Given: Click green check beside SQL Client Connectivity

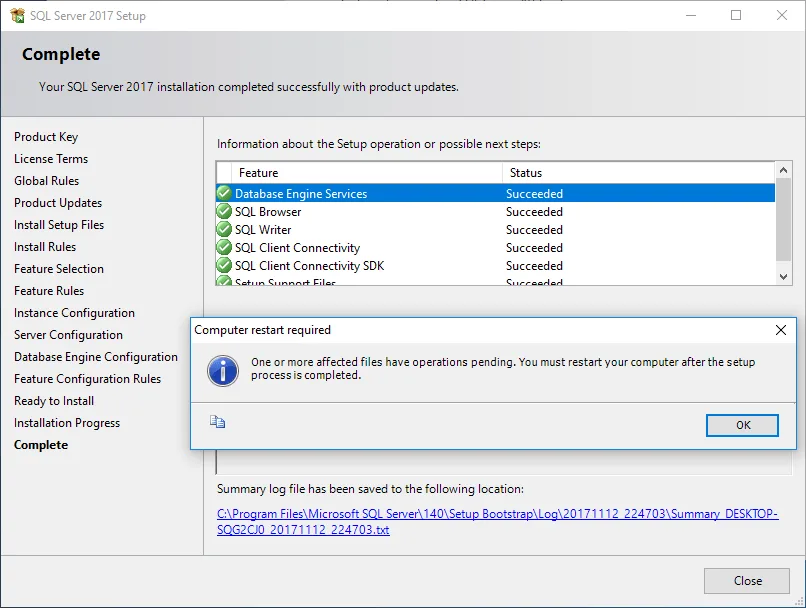Looking at the screenshot, I should click(x=224, y=247).
